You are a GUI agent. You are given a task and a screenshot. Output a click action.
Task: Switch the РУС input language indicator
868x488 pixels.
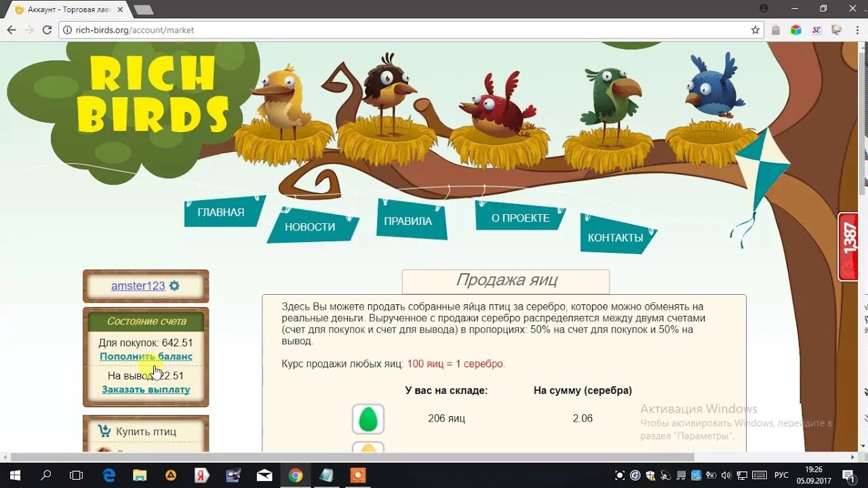tap(781, 475)
